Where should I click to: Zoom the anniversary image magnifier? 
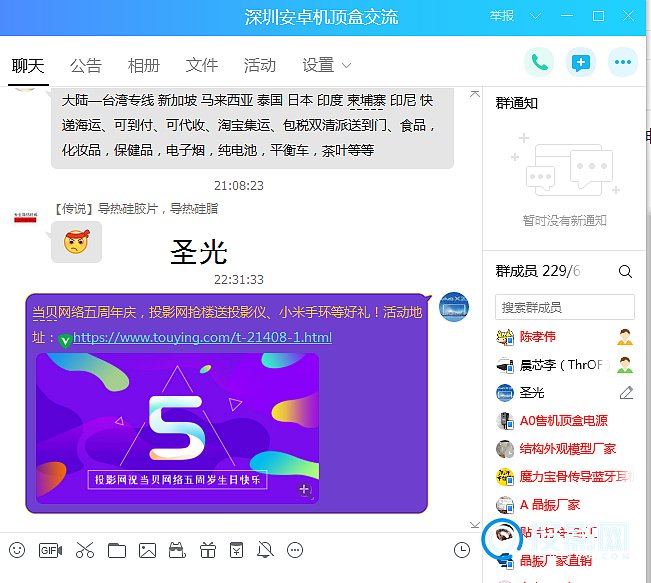[x=305, y=490]
